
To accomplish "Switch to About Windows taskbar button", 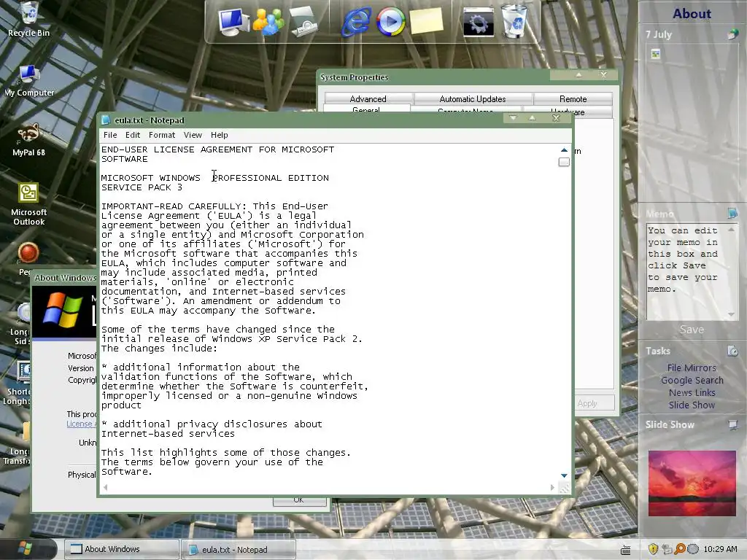I will (x=122, y=549).
